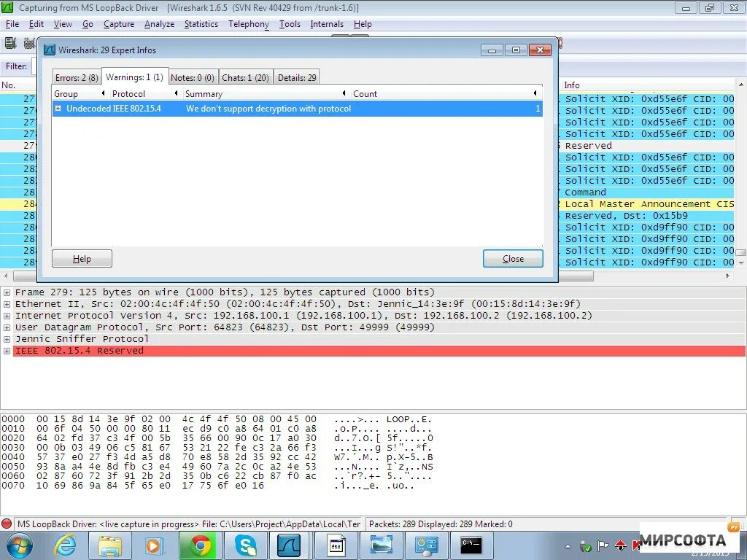Click the Help button in Expert Infos

(82, 259)
